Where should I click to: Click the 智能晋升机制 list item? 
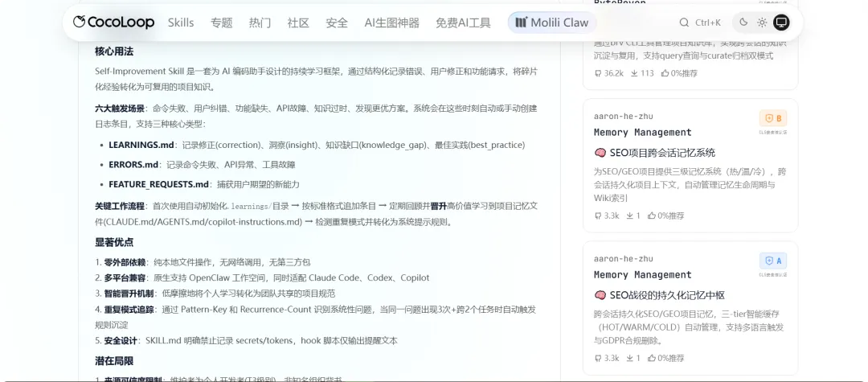(x=215, y=294)
